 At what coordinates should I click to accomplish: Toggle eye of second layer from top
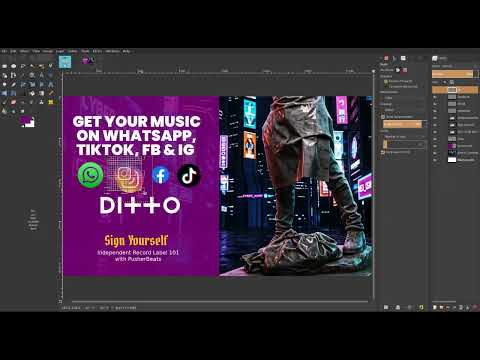435,97
